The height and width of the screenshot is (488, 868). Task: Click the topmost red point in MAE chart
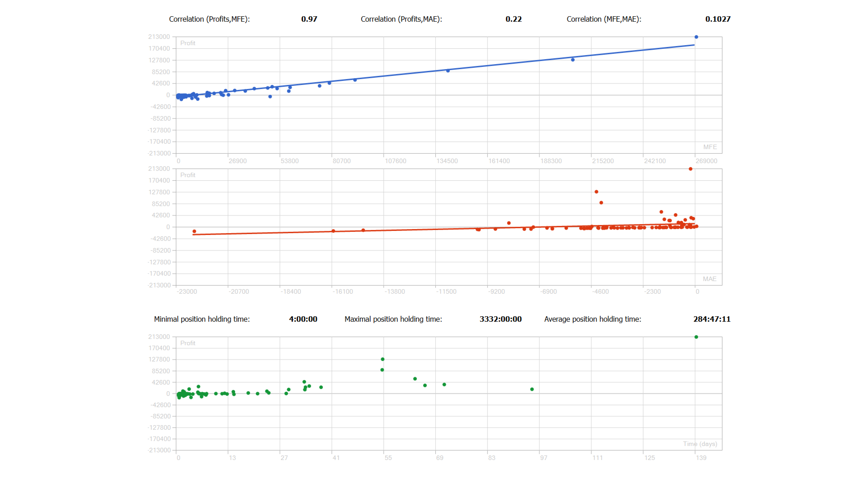pos(690,169)
